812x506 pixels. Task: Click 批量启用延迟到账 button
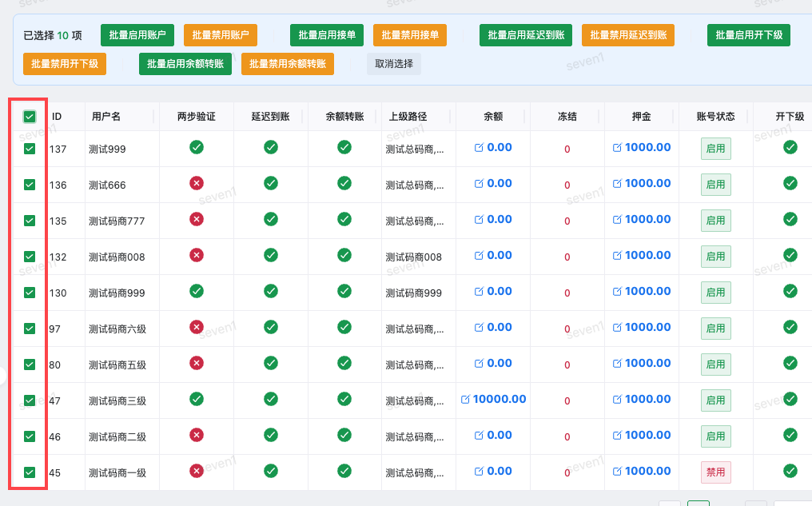pyautogui.click(x=526, y=35)
